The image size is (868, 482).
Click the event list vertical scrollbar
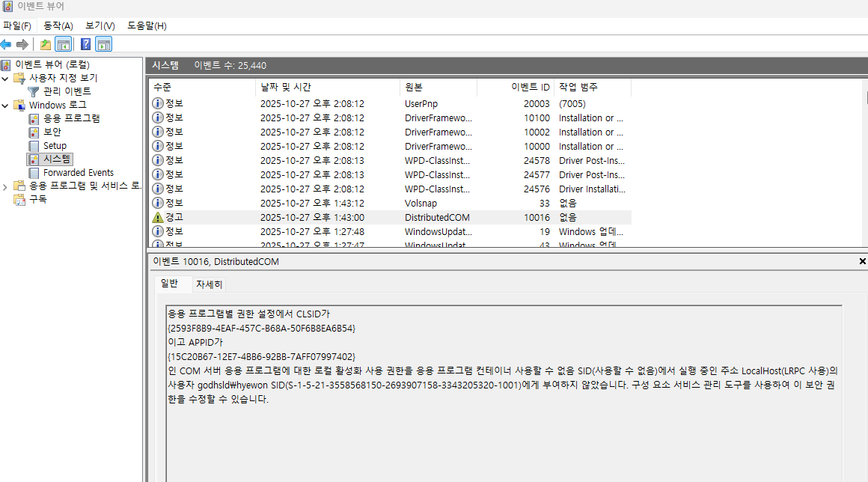(x=865, y=162)
